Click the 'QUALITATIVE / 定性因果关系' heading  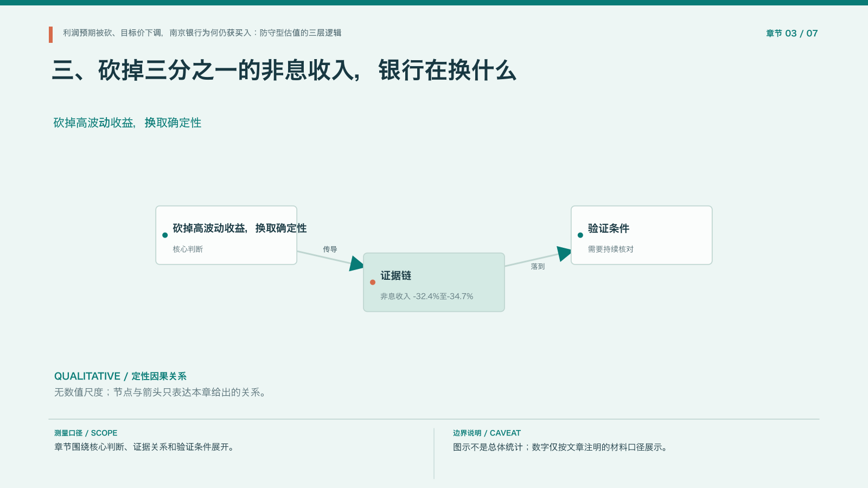[x=120, y=376]
